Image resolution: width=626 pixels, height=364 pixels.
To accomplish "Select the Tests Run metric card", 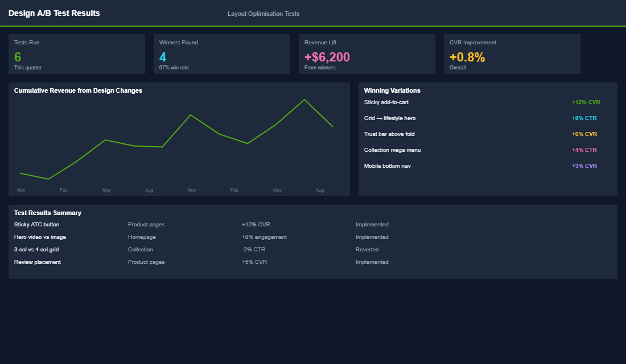I will tap(77, 54).
